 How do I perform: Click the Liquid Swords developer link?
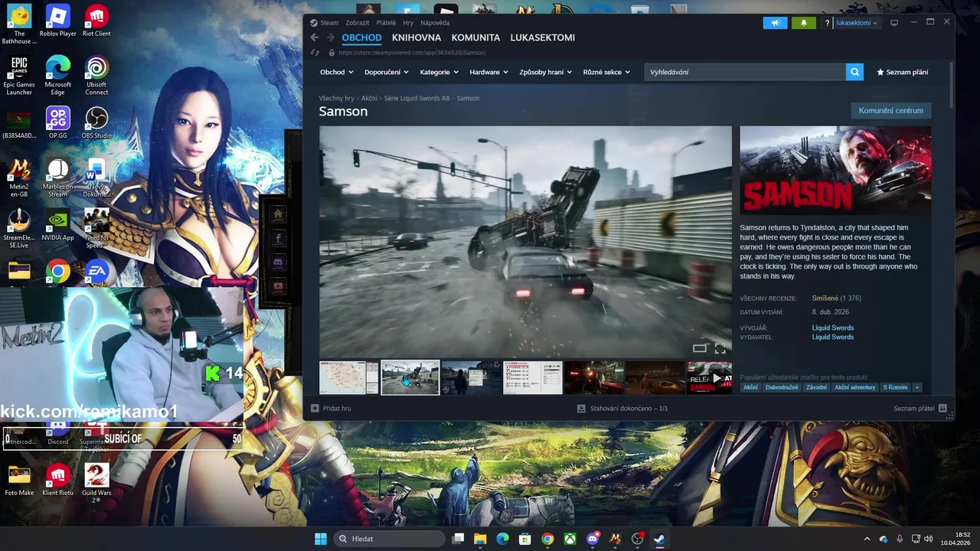click(x=832, y=328)
